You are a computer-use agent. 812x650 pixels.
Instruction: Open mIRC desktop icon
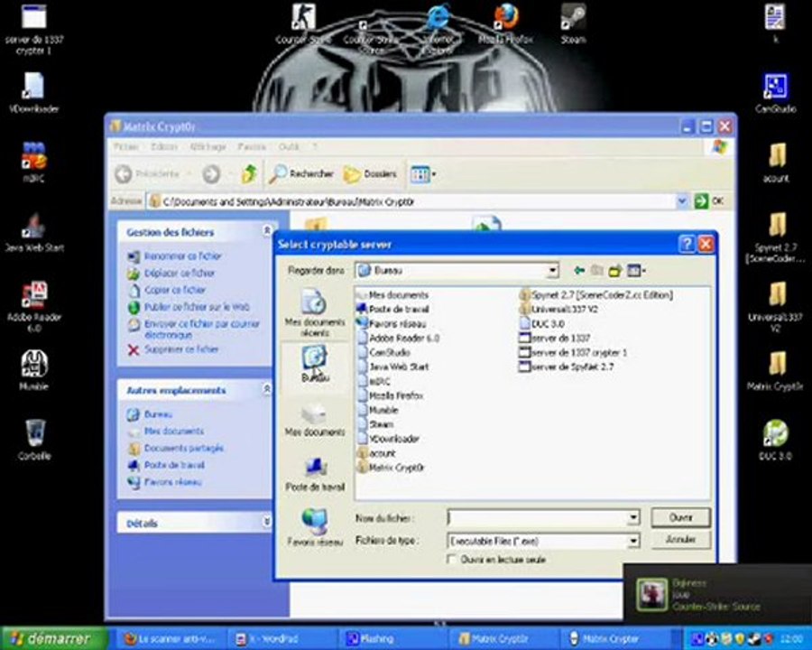pos(33,162)
